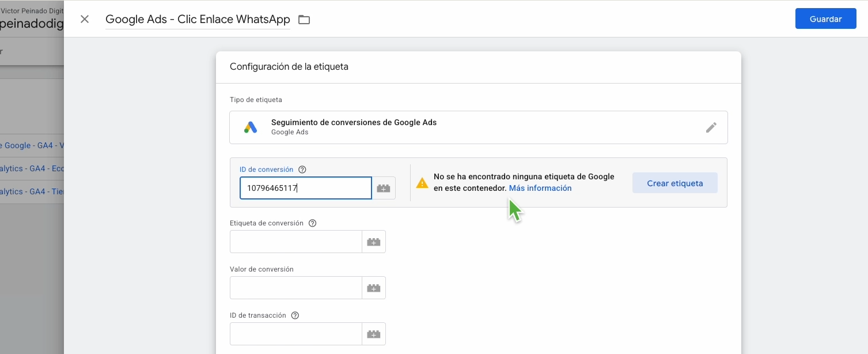Click the Guardar button

[826, 18]
